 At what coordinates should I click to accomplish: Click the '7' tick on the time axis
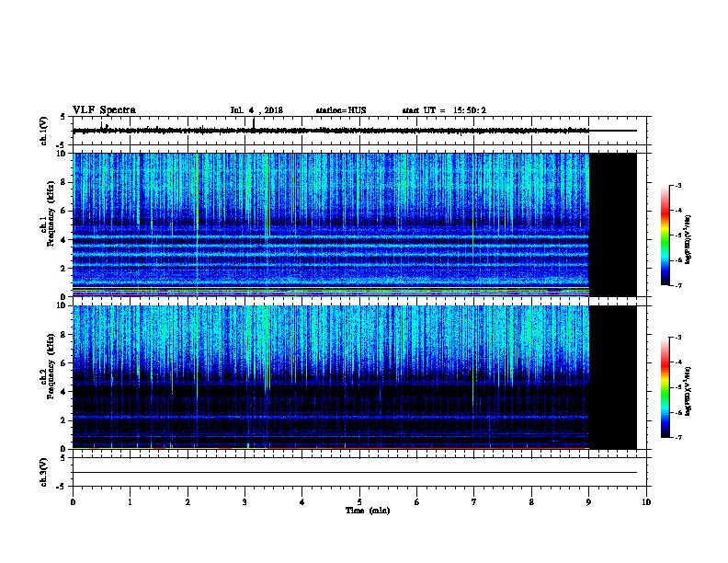click(474, 501)
